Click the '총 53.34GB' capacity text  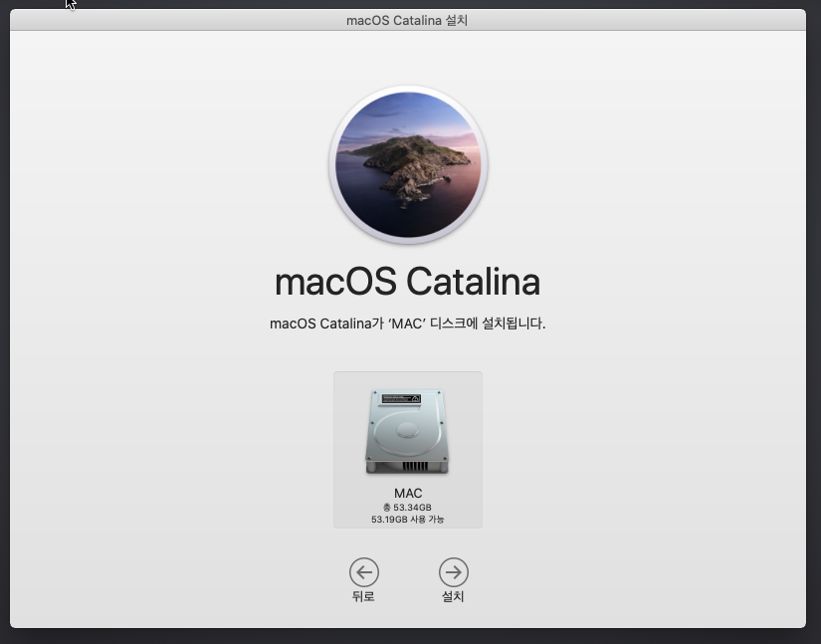[x=407, y=508]
